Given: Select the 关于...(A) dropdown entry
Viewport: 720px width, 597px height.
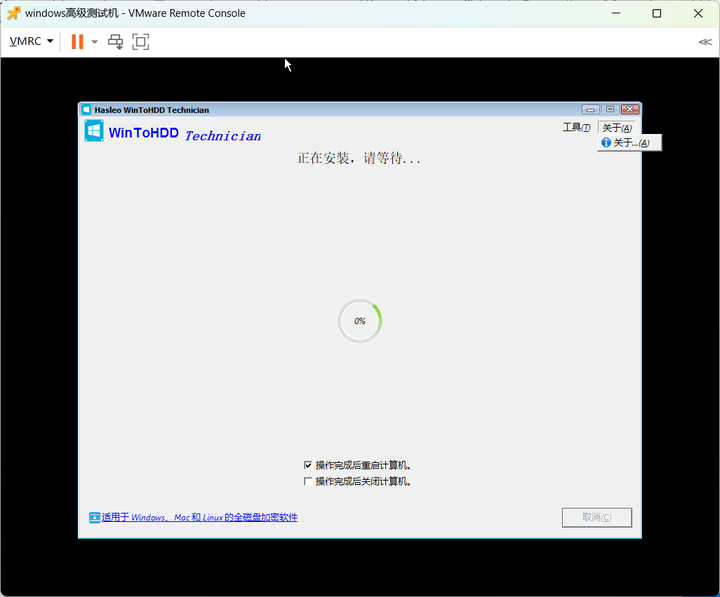Looking at the screenshot, I should 630,143.
